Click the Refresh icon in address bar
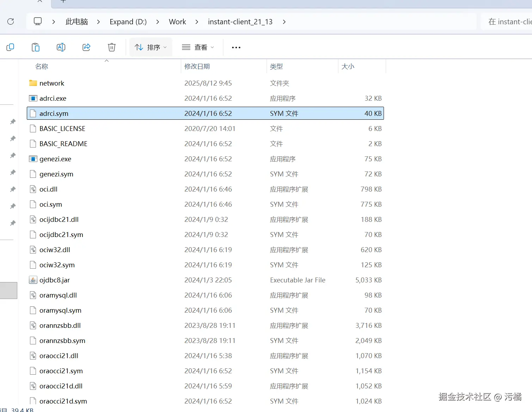This screenshot has width=532, height=412. (11, 21)
